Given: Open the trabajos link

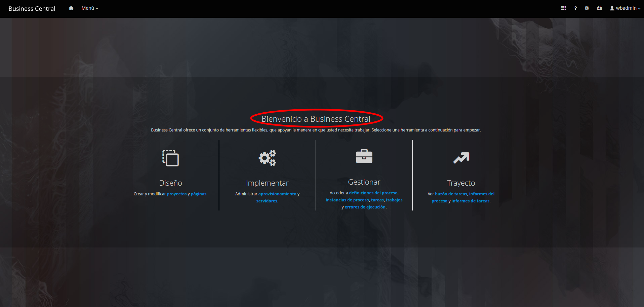Looking at the screenshot, I should click(x=394, y=200).
